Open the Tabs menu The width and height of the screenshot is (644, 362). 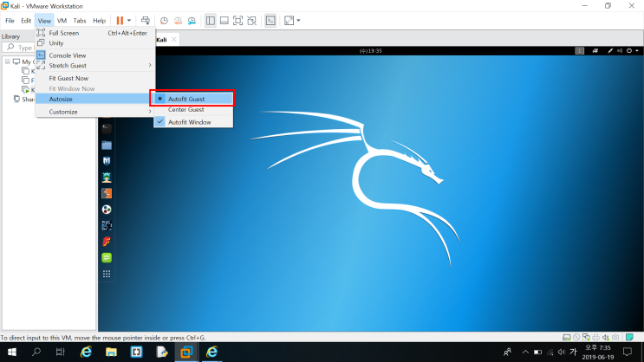pyautogui.click(x=80, y=21)
